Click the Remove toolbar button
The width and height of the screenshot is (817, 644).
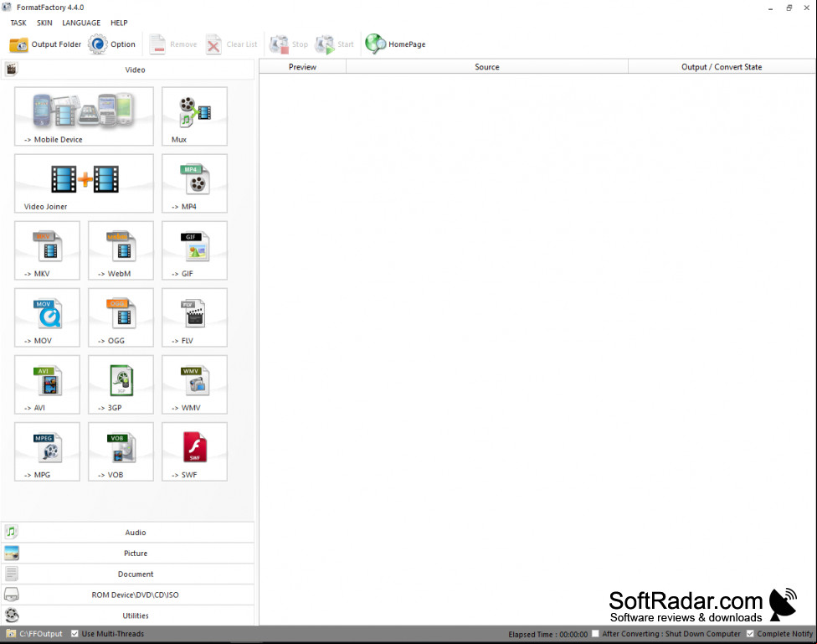click(x=173, y=44)
